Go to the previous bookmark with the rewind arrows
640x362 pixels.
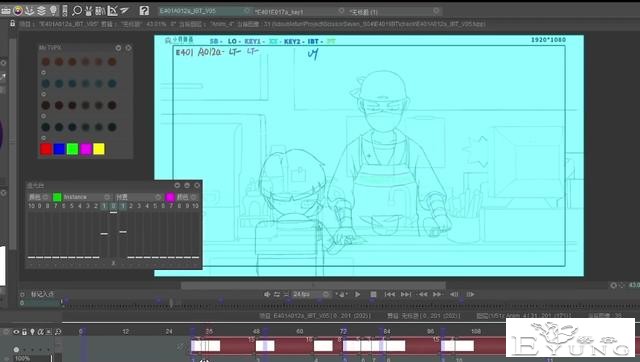pyautogui.click(x=422, y=294)
